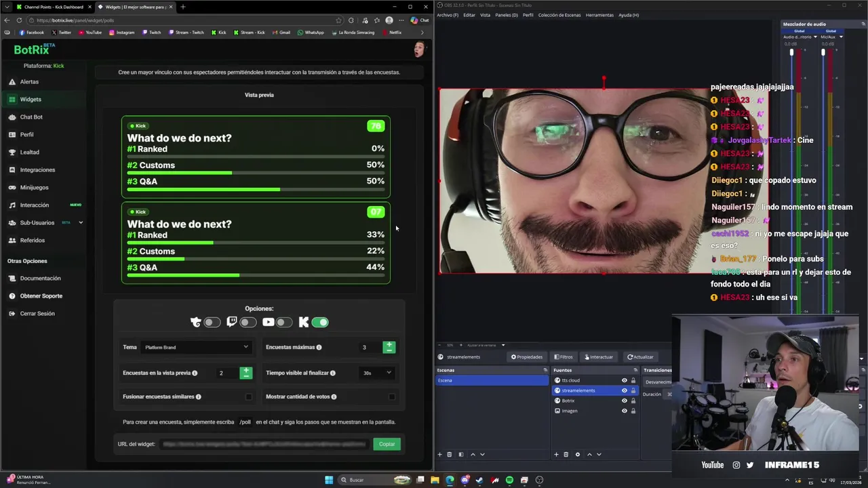The image size is (868, 488).
Task: Adjust Encuestas máximas plus/minus stepper
Action: tap(389, 347)
